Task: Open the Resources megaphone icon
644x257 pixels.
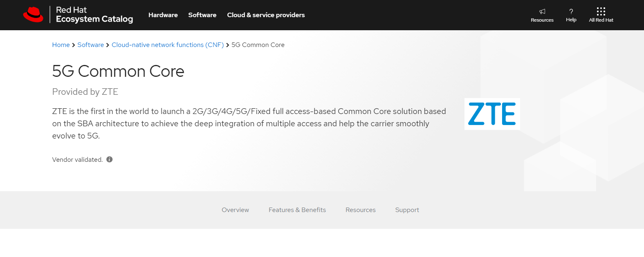Action: coord(542,11)
